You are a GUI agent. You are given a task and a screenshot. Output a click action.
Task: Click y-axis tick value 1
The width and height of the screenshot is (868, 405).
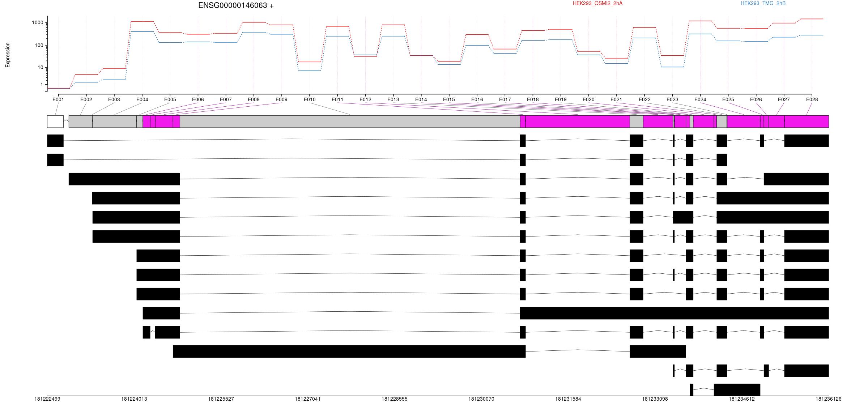[x=42, y=84]
